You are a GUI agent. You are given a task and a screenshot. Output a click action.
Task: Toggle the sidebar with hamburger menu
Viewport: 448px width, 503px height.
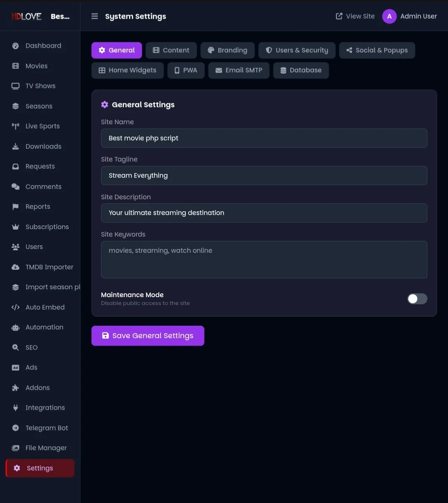click(x=95, y=16)
